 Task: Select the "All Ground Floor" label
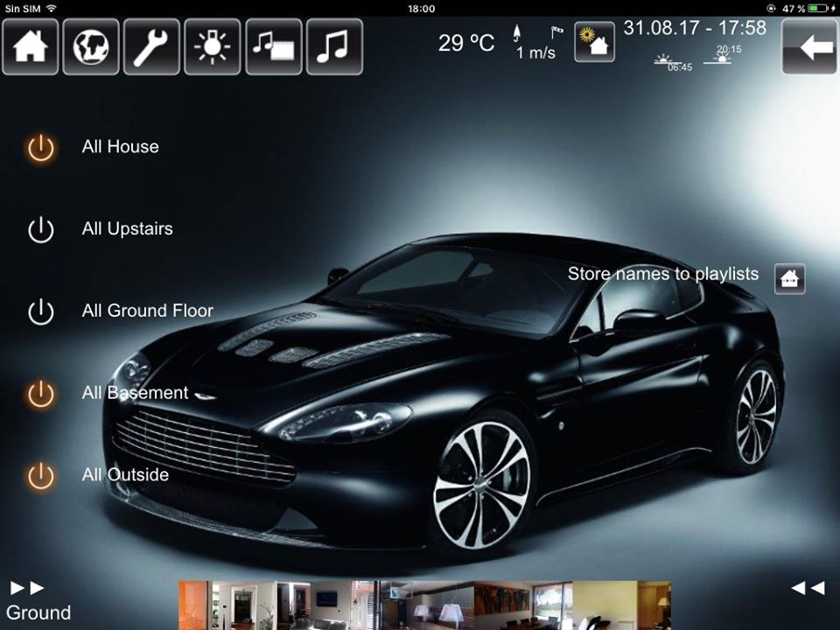click(148, 311)
